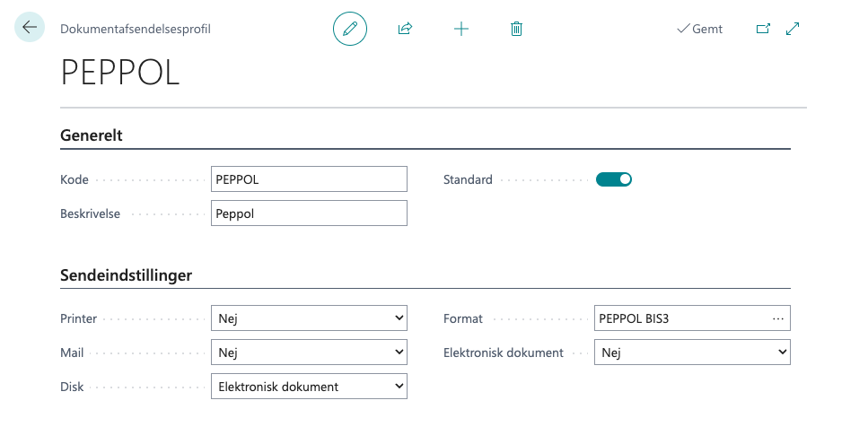Click the pencil edit icon
868x444 pixels.
pyautogui.click(x=350, y=29)
